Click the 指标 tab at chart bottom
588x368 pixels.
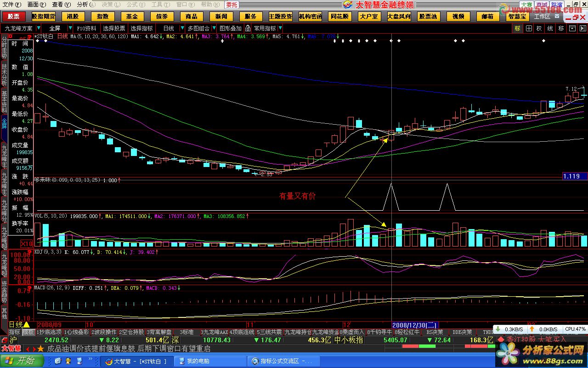click(x=15, y=332)
